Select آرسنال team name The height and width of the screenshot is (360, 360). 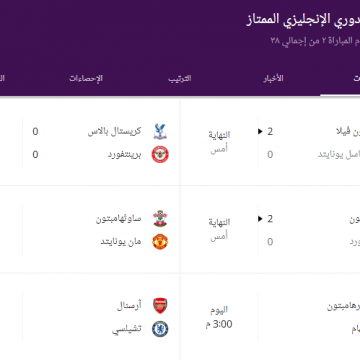[129, 306]
